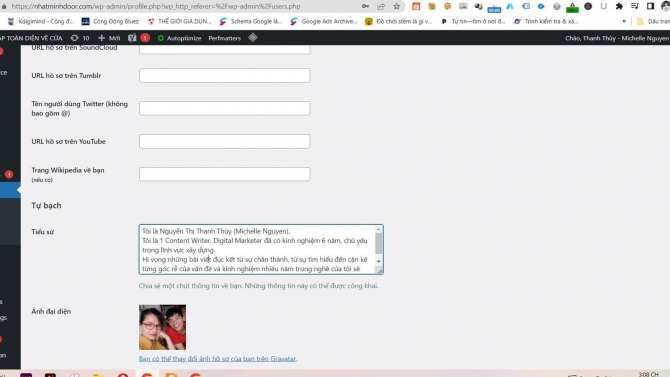Click the biography textarea scrollbar thumb
Viewport: 670px width, 377px height.
[379, 244]
